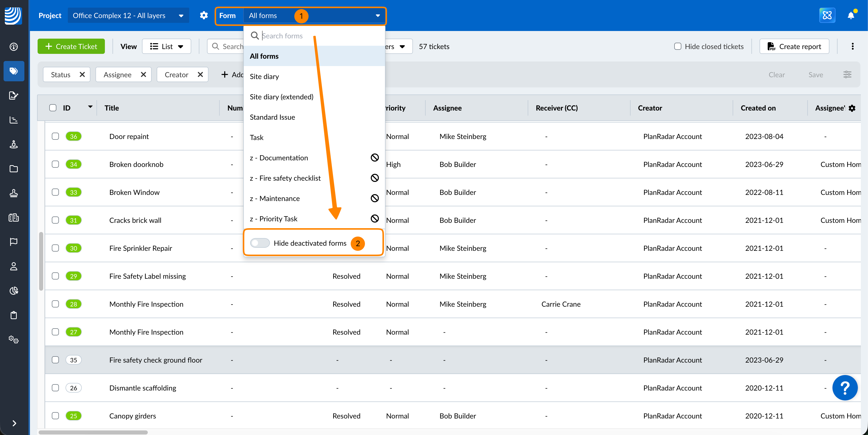868x435 pixels.
Task: Open the tickets tag icon in sidebar
Action: click(14, 71)
